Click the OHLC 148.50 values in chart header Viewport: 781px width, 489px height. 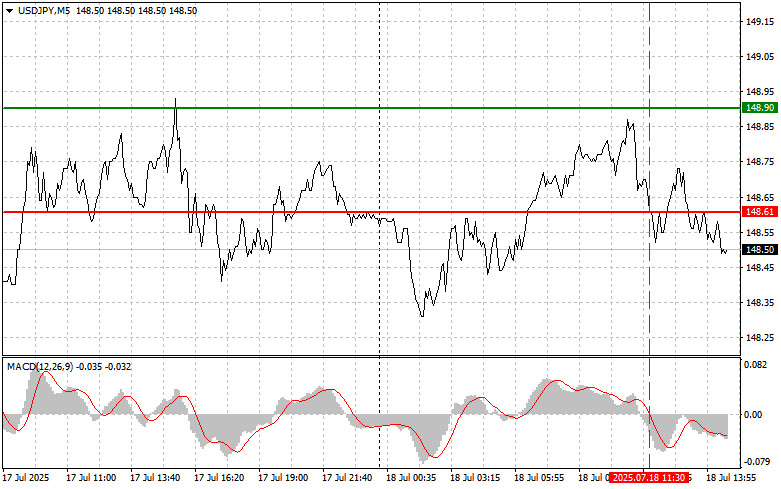(136, 11)
